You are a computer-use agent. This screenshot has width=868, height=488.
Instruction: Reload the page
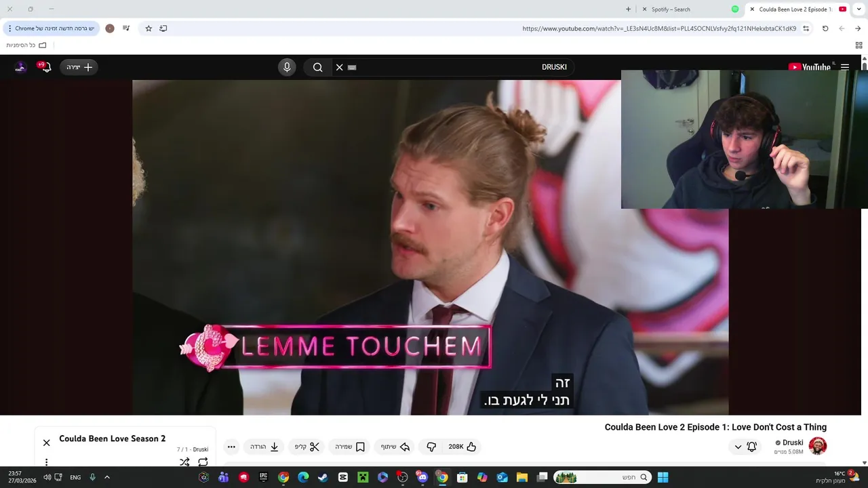[825, 28]
